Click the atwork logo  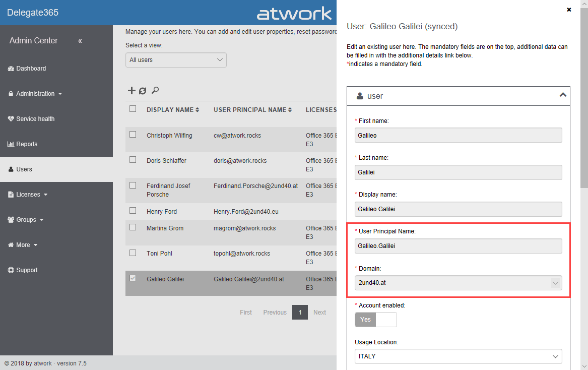(294, 14)
